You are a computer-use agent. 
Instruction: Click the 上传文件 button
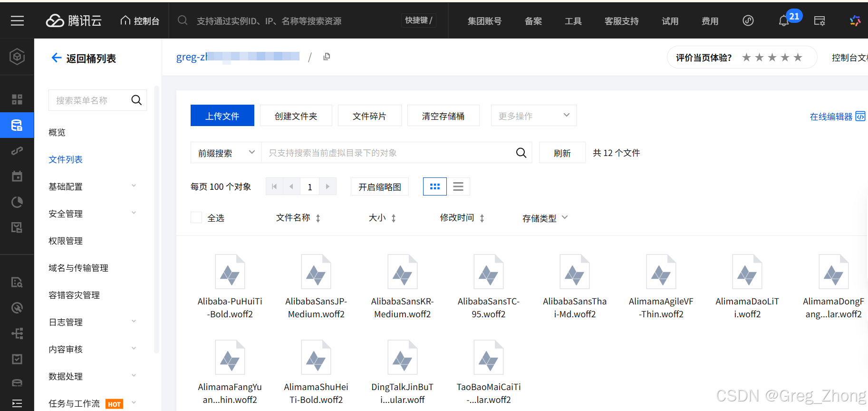pos(222,116)
